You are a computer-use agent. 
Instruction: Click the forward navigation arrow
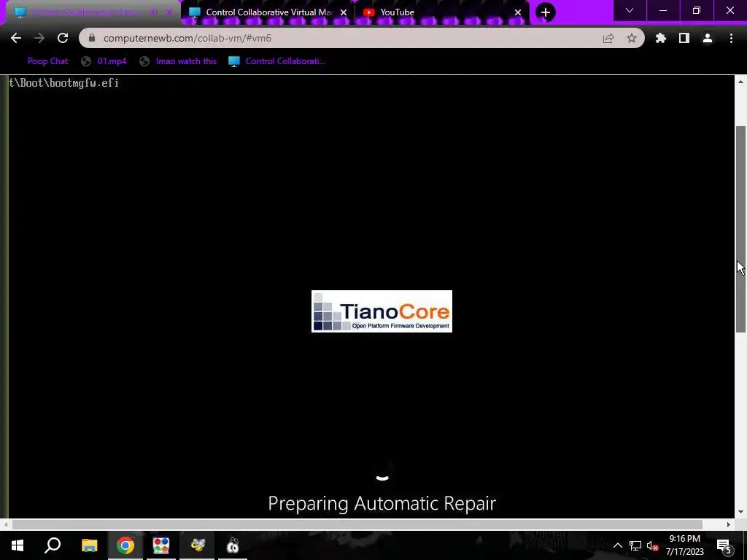(x=39, y=38)
